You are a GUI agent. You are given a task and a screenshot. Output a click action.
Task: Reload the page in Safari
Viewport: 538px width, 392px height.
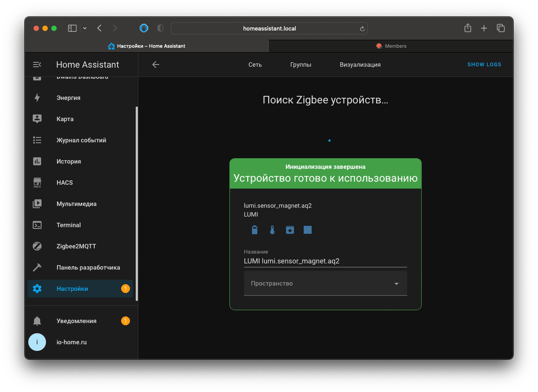[362, 29]
